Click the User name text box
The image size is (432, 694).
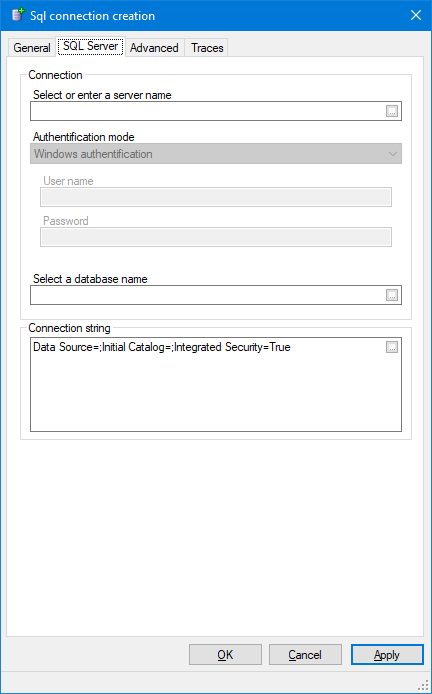pos(216,197)
